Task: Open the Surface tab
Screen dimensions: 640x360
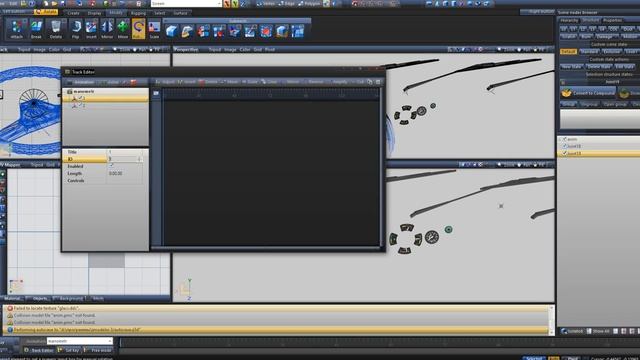Action: (x=180, y=13)
